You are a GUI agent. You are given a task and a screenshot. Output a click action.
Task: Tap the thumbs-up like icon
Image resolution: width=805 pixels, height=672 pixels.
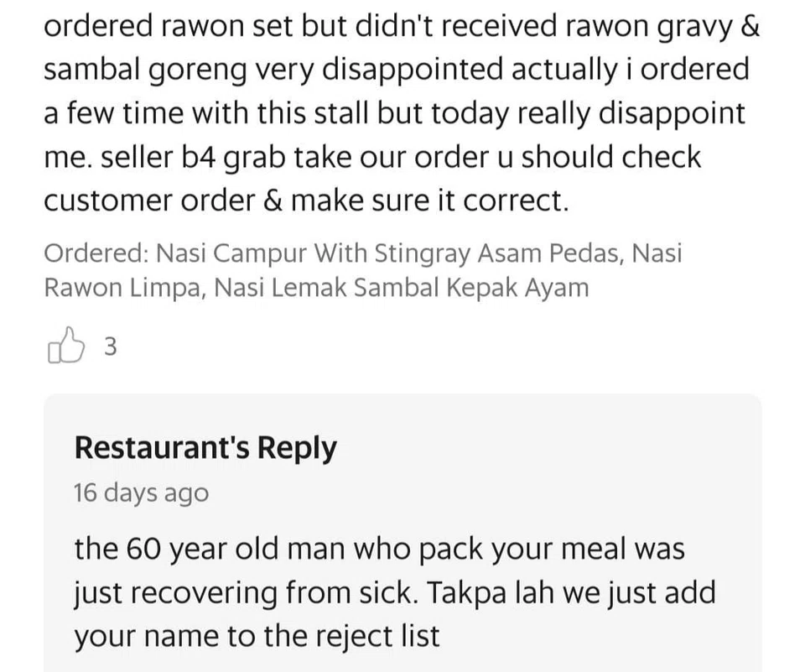(x=66, y=345)
